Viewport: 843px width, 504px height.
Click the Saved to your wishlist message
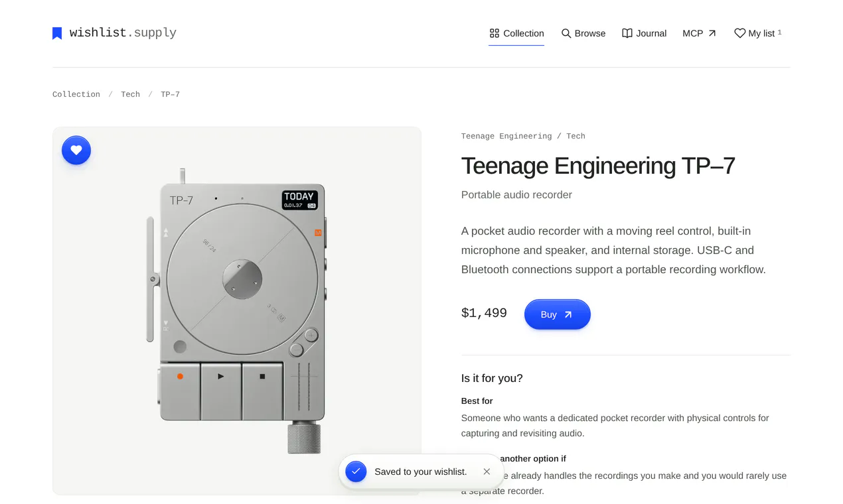click(x=421, y=472)
